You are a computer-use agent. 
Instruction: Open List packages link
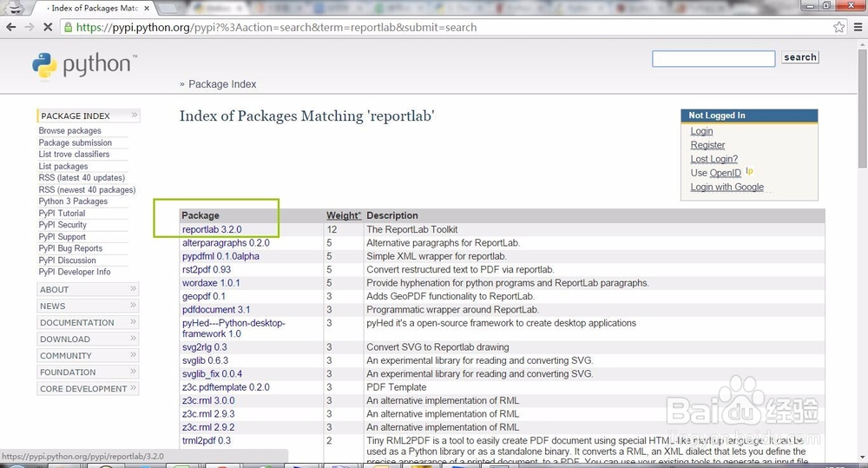[x=63, y=166]
